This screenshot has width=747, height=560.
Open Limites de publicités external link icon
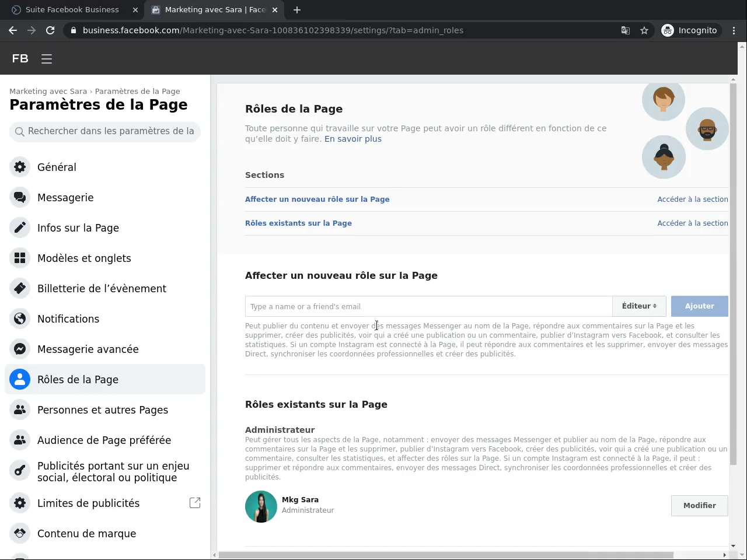[x=195, y=503]
